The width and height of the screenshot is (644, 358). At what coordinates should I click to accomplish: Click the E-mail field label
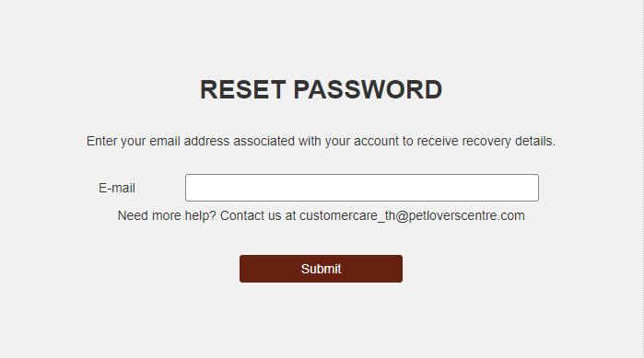point(117,189)
